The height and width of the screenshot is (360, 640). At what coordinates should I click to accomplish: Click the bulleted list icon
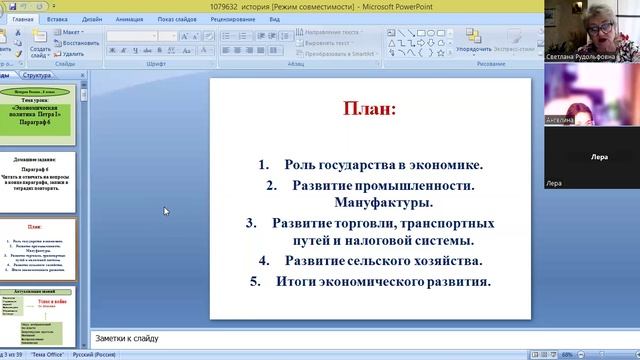click(227, 36)
